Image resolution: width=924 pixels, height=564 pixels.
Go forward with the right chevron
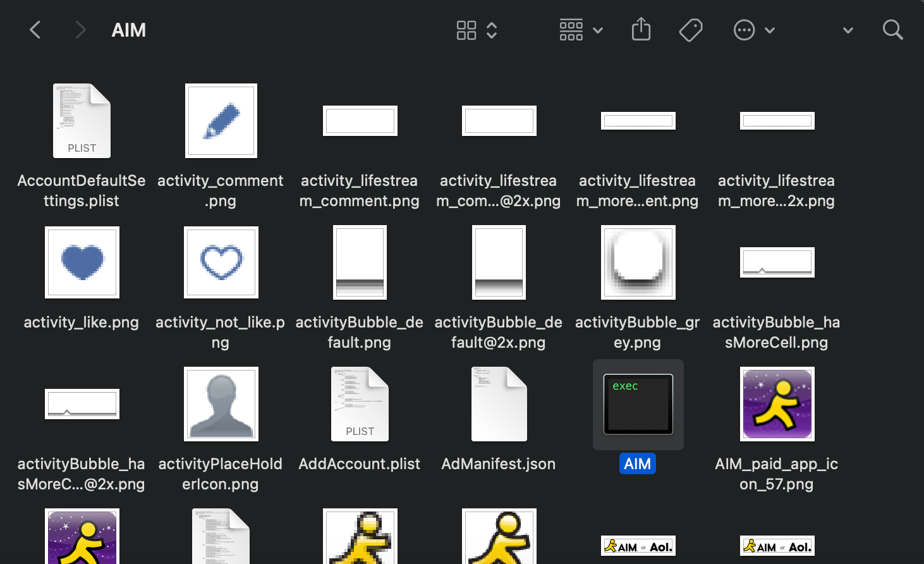point(80,30)
